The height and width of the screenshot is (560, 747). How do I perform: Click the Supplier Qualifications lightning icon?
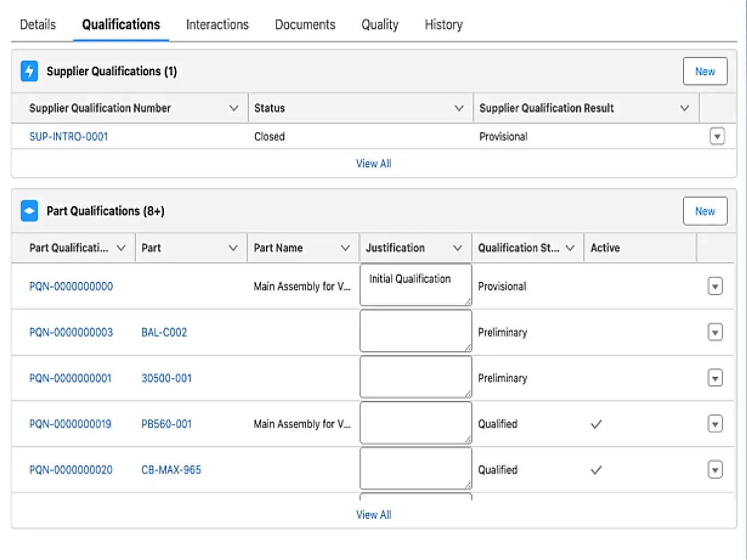(x=29, y=71)
